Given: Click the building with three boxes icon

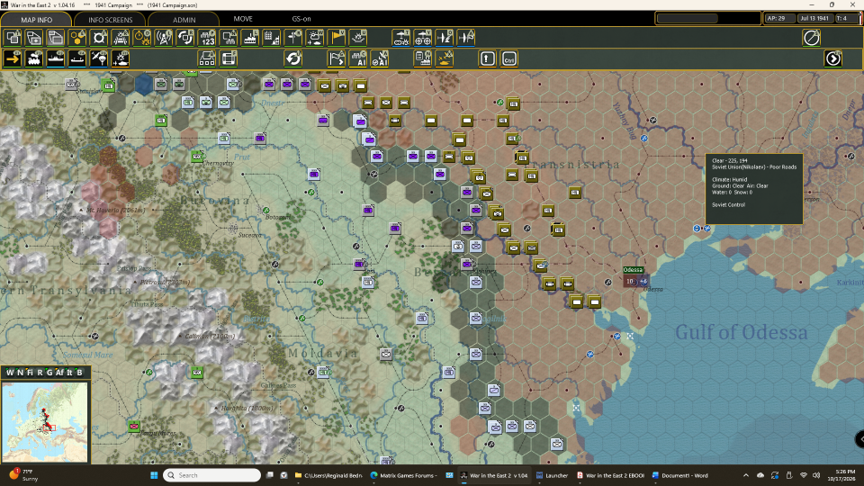Looking at the screenshot, I should click(x=207, y=58).
